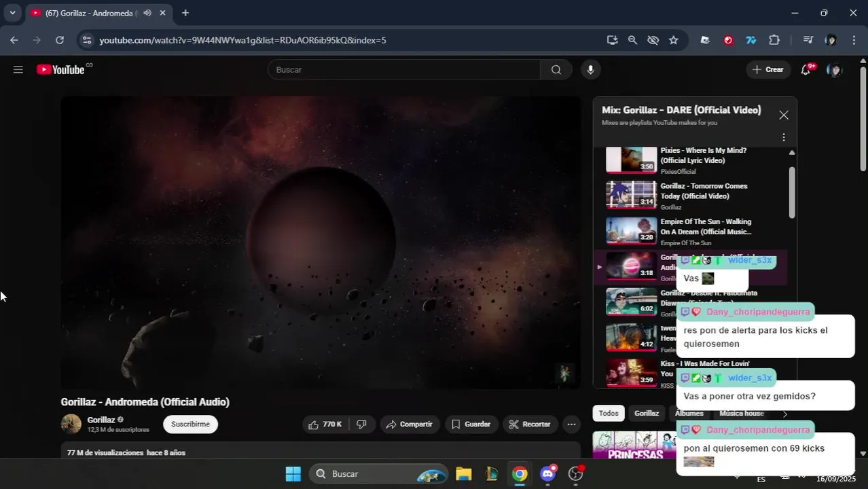This screenshot has height=489, width=868.
Task: Mute tab via speaker icon on tab
Action: (x=147, y=13)
